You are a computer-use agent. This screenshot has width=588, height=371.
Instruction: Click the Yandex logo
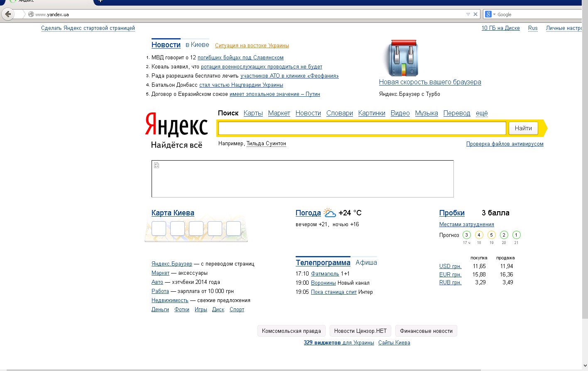(176, 124)
